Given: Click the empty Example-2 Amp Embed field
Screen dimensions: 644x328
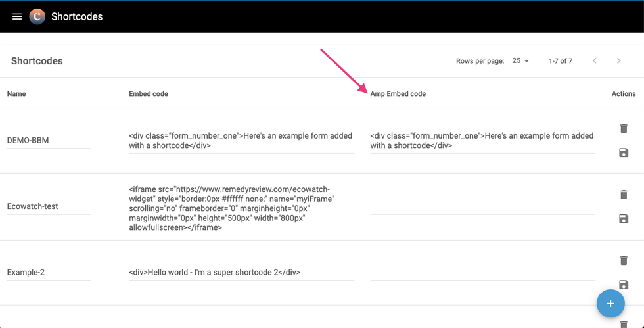Looking at the screenshot, I should (482, 272).
